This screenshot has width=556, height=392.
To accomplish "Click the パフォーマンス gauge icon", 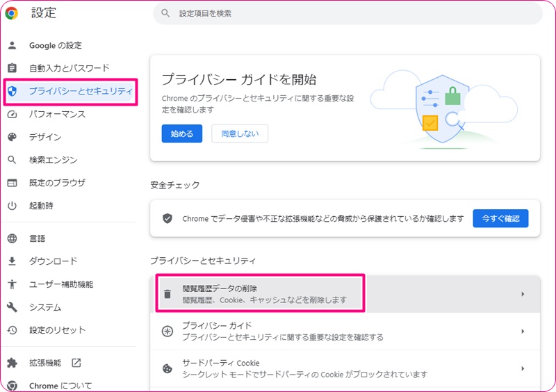I will click(x=12, y=114).
